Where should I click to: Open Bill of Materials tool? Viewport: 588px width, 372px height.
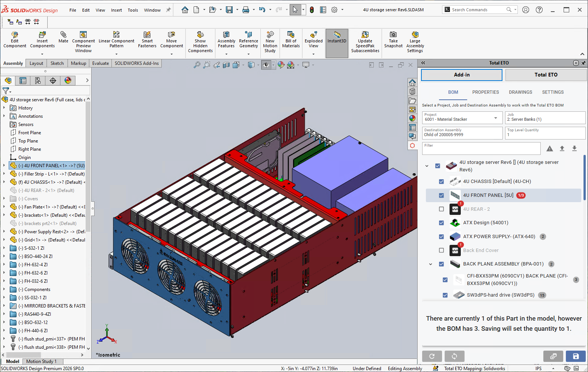pyautogui.click(x=291, y=35)
